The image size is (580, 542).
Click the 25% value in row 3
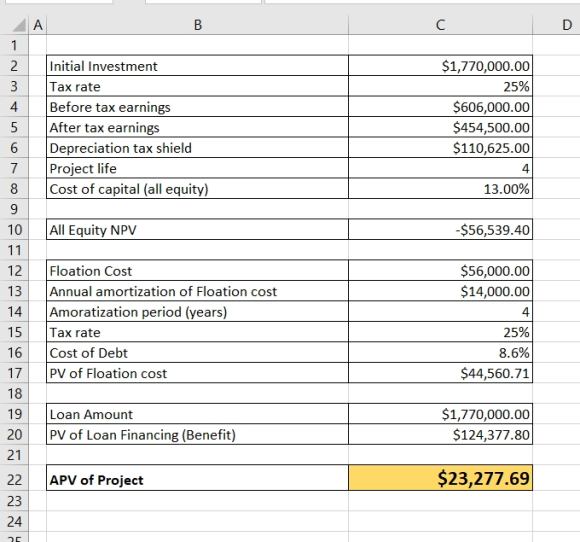[440, 86]
